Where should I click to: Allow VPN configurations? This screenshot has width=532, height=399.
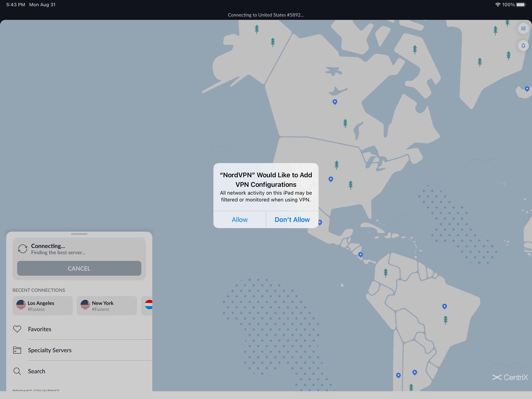pos(240,220)
